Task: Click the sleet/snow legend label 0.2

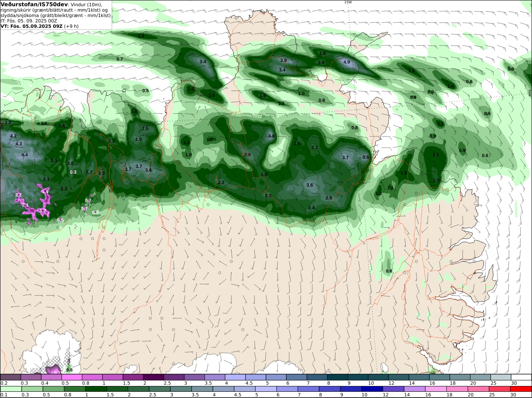Action: click(x=4, y=383)
